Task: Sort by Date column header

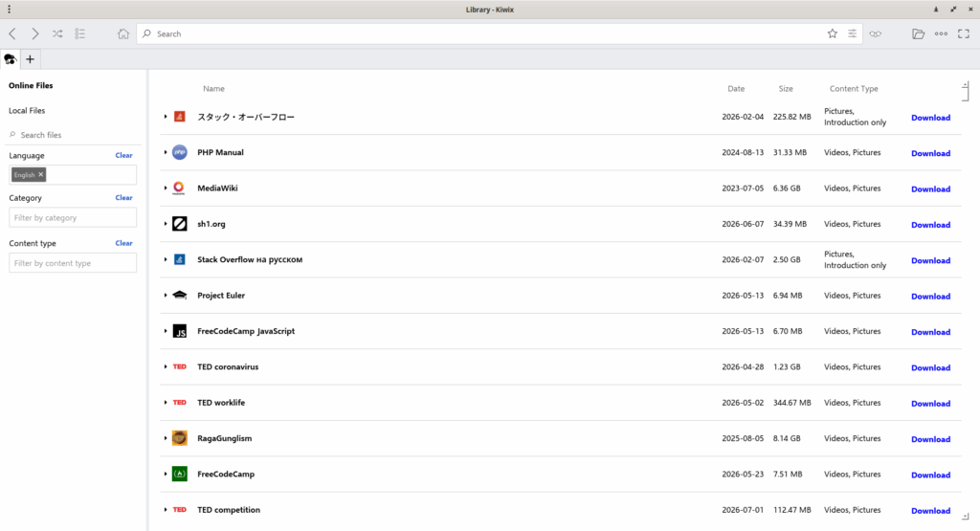Action: point(736,89)
